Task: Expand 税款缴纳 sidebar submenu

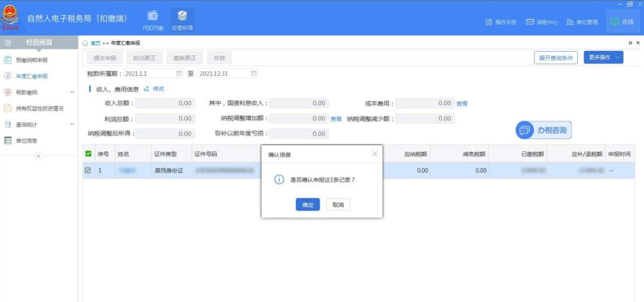Action: [72, 92]
